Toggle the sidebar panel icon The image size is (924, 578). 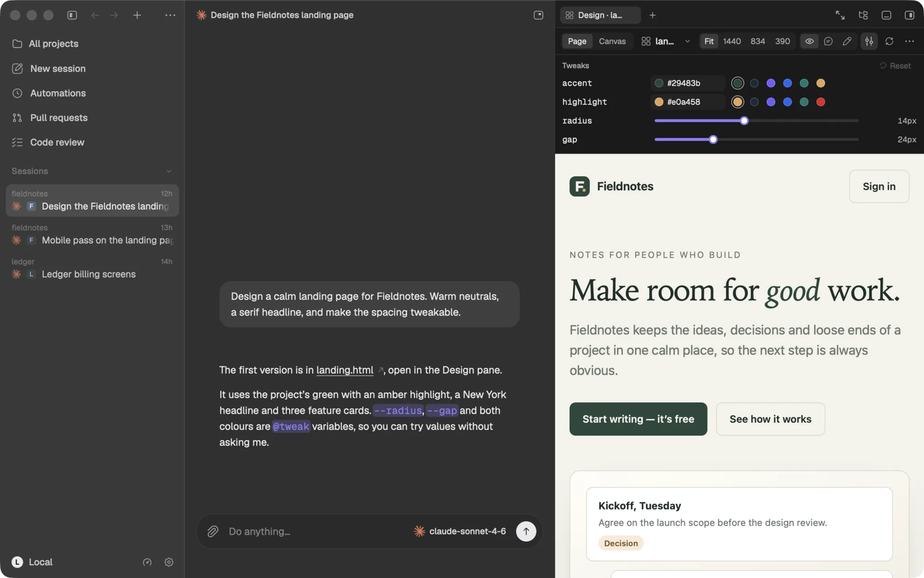pos(72,15)
